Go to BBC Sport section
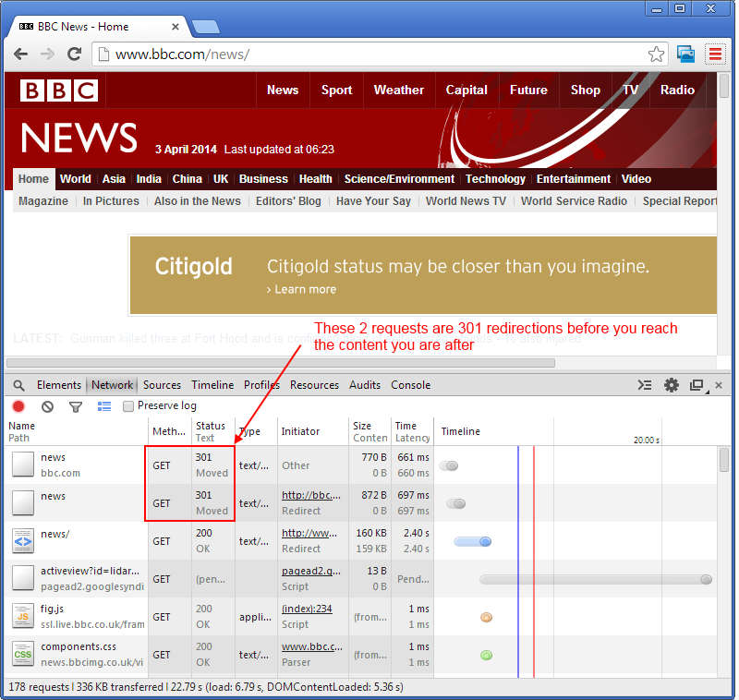Screen dimensions: 739x700 336,90
